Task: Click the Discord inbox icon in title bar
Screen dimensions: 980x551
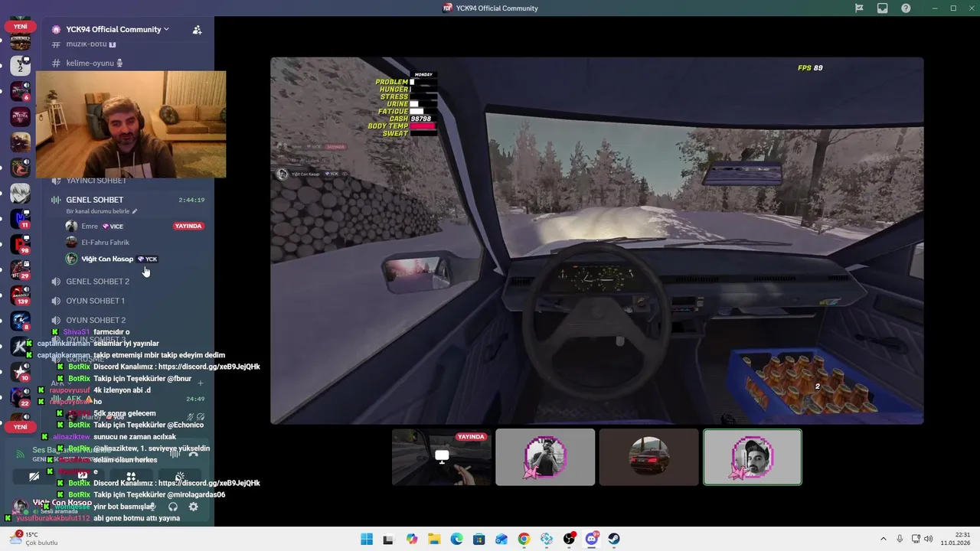Action: [882, 8]
